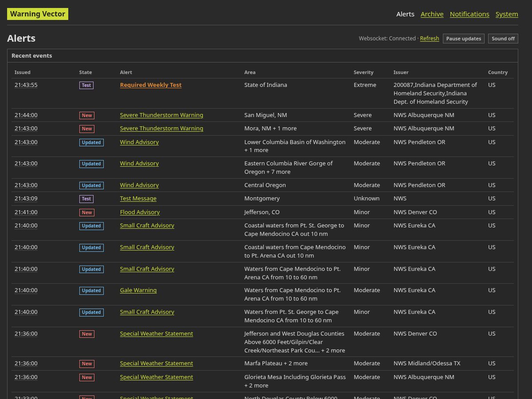Viewport: 532px width, 399px height.
Task: Click the New badge on Flood Advisory row
Action: pos(87,212)
